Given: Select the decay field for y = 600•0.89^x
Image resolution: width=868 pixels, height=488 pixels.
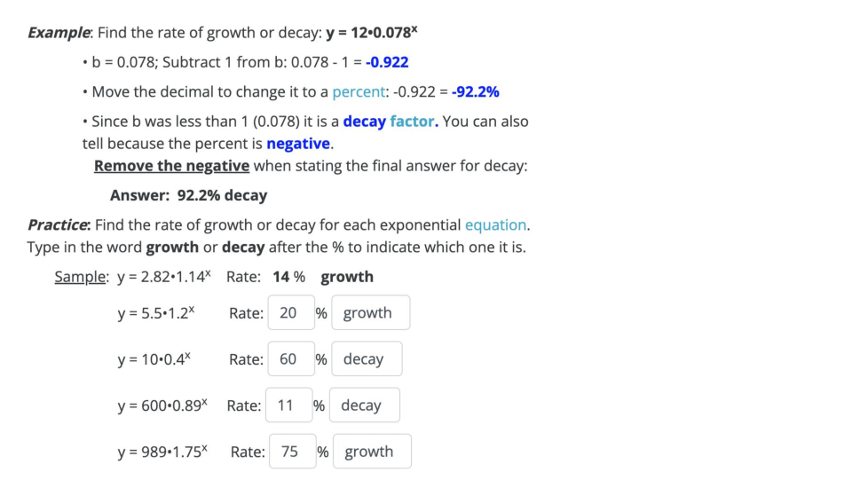Looking at the screenshot, I should [x=363, y=405].
